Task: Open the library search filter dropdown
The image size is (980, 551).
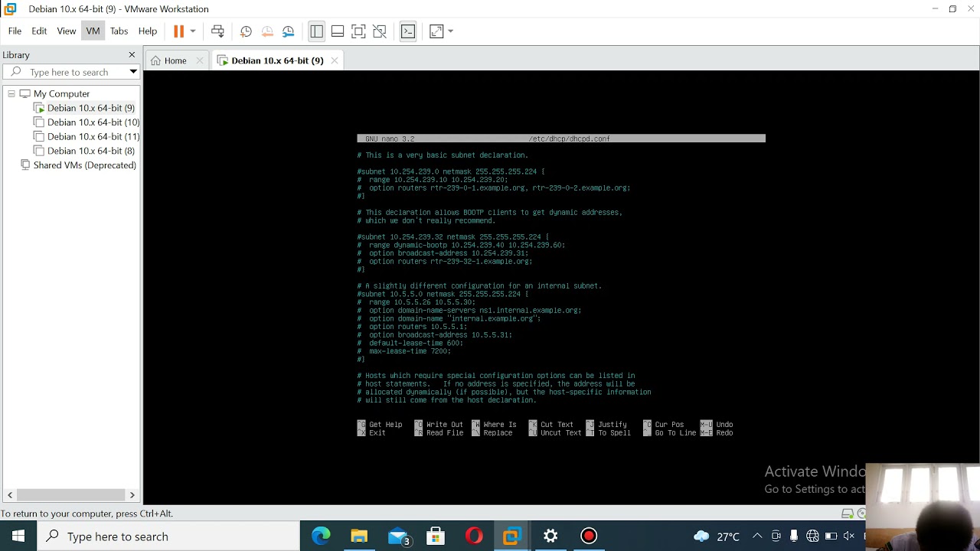Action: [133, 72]
